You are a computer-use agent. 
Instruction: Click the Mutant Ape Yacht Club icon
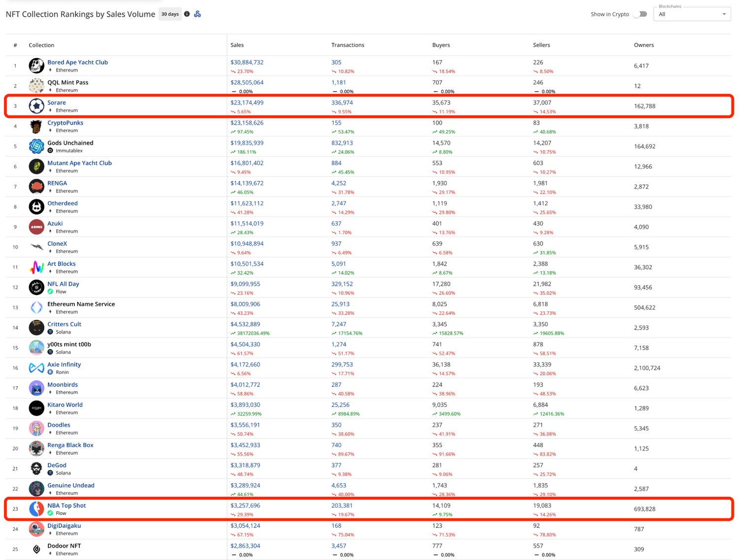[x=36, y=166]
